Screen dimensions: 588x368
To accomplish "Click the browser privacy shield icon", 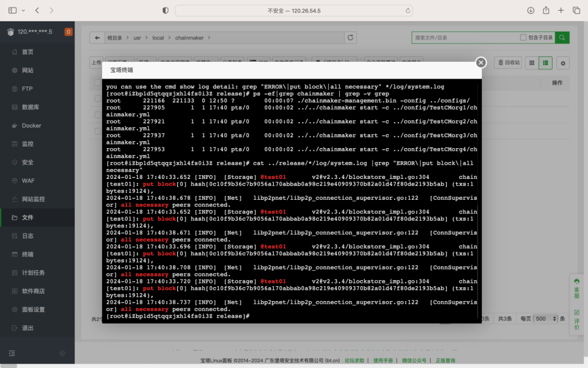I will coord(166,11).
